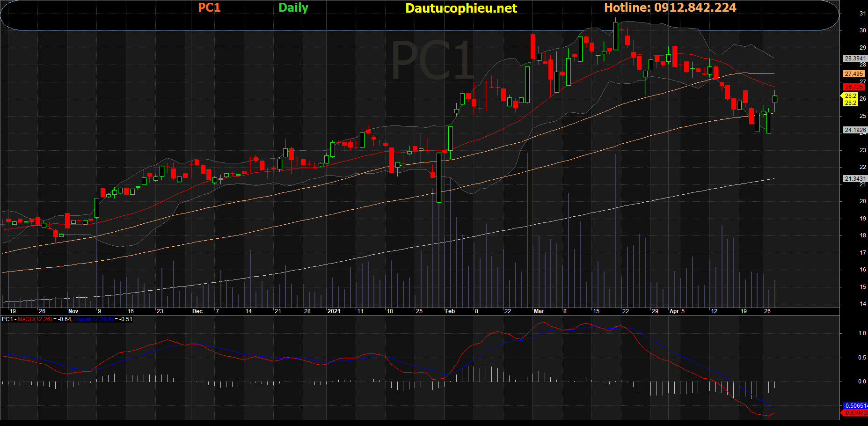Click the orange PC1 ticker title
Image resolution: width=868 pixels, height=426 pixels.
tap(209, 7)
